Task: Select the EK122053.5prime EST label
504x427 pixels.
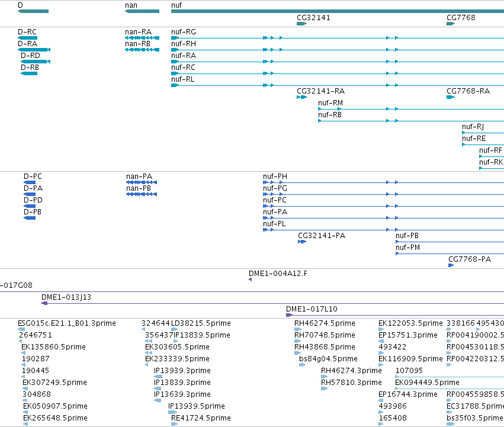Action: pyautogui.click(x=410, y=323)
